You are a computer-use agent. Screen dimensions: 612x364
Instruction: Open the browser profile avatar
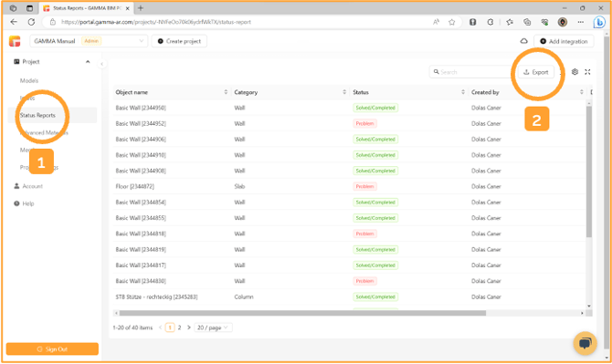pyautogui.click(x=563, y=22)
